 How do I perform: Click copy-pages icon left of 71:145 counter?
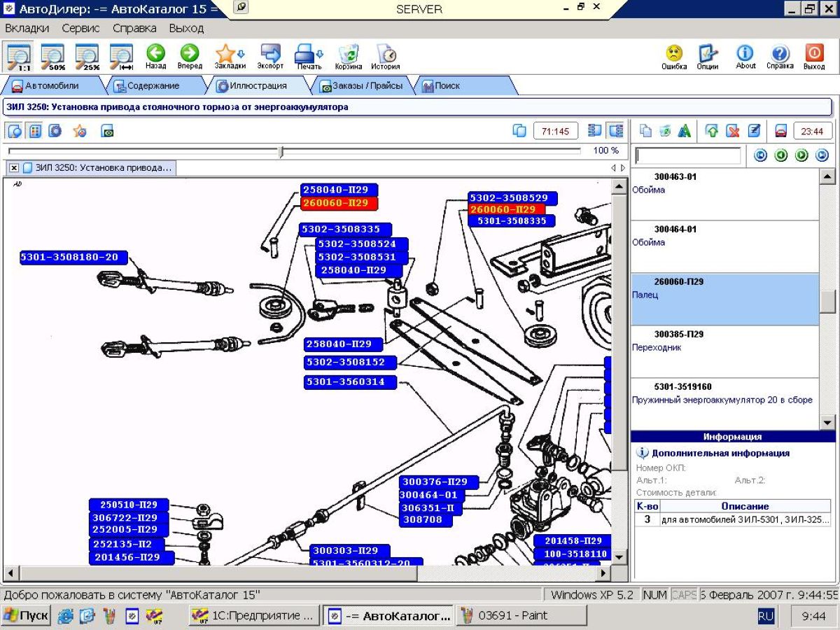pos(519,131)
